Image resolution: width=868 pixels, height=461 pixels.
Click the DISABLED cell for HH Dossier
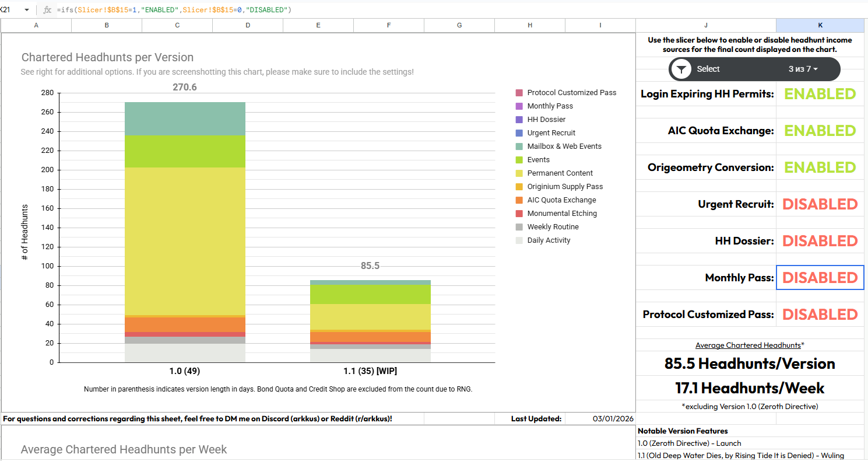pos(820,241)
